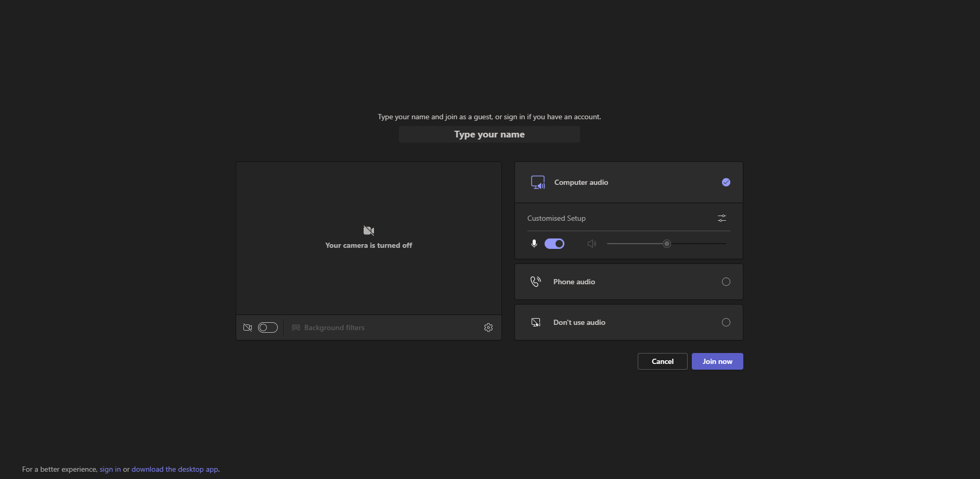980x479 pixels.
Task: Click the camera-off icon beside the video toggle
Action: pos(248,327)
